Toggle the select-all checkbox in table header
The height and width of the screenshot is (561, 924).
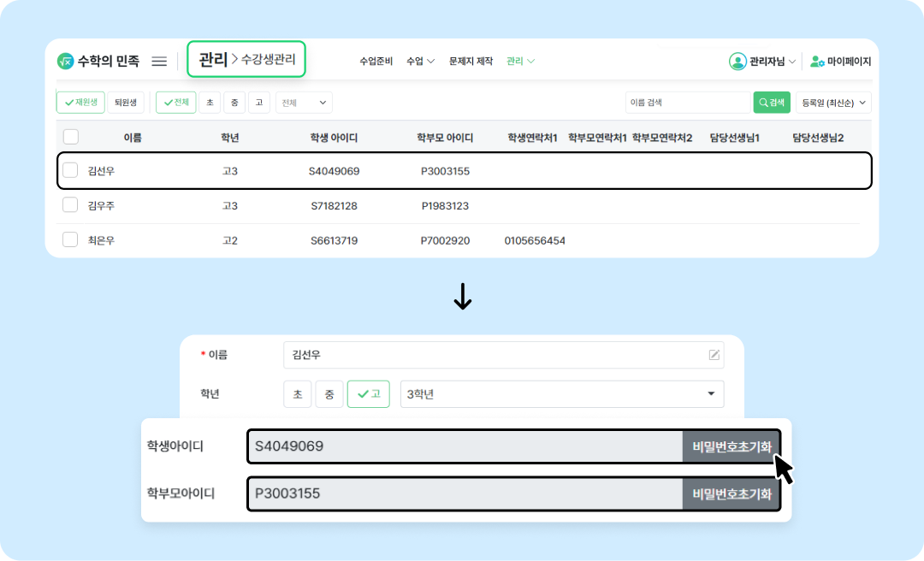[71, 137]
